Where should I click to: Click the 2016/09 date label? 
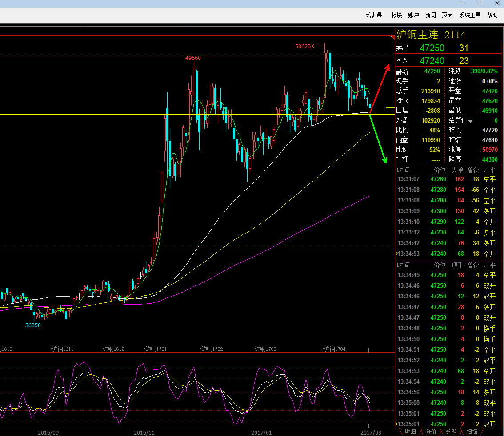click(x=48, y=432)
